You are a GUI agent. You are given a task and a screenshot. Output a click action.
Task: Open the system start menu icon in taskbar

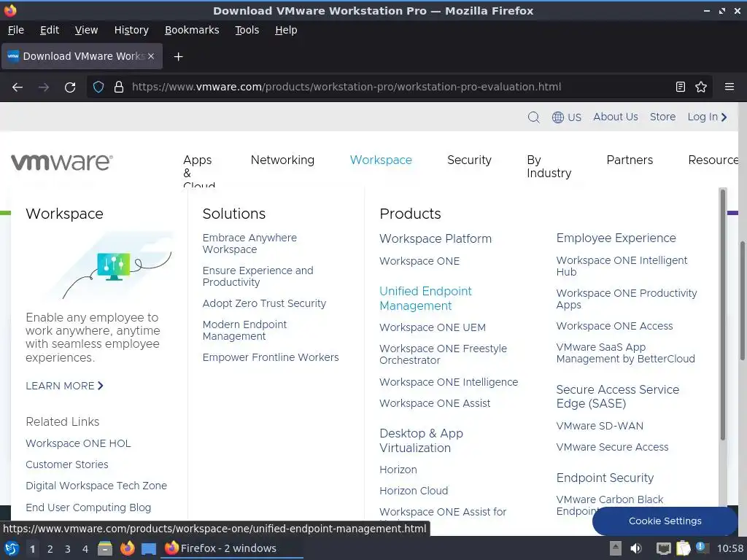pyautogui.click(x=11, y=548)
